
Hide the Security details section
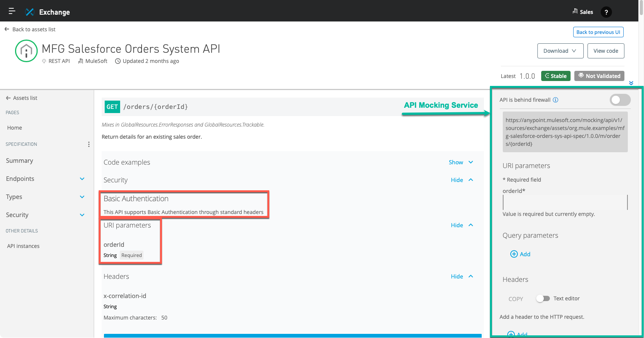pos(462,180)
